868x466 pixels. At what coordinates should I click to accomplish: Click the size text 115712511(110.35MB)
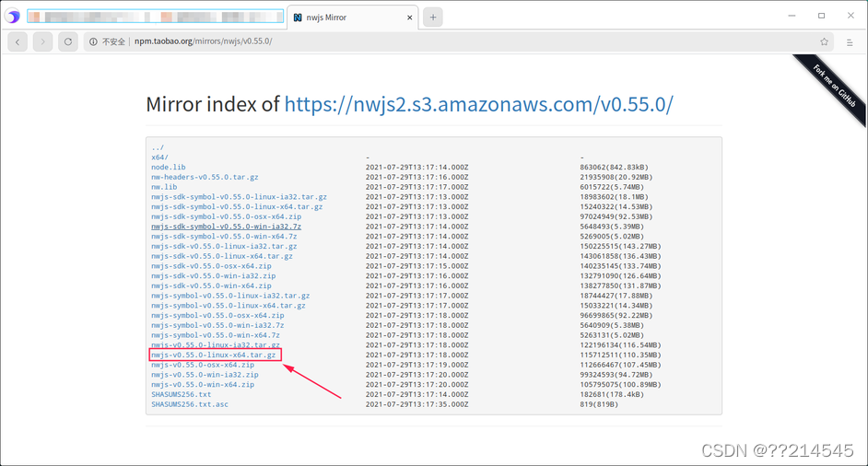620,355
